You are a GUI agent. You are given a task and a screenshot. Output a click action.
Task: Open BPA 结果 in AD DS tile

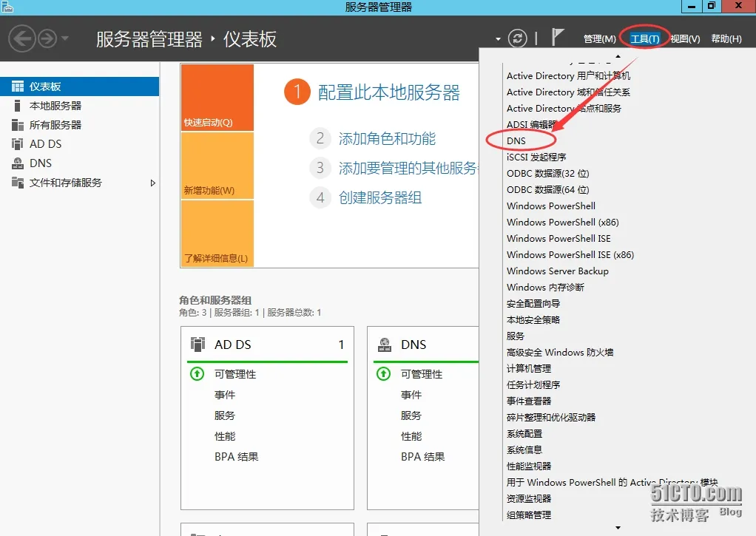pyautogui.click(x=236, y=456)
